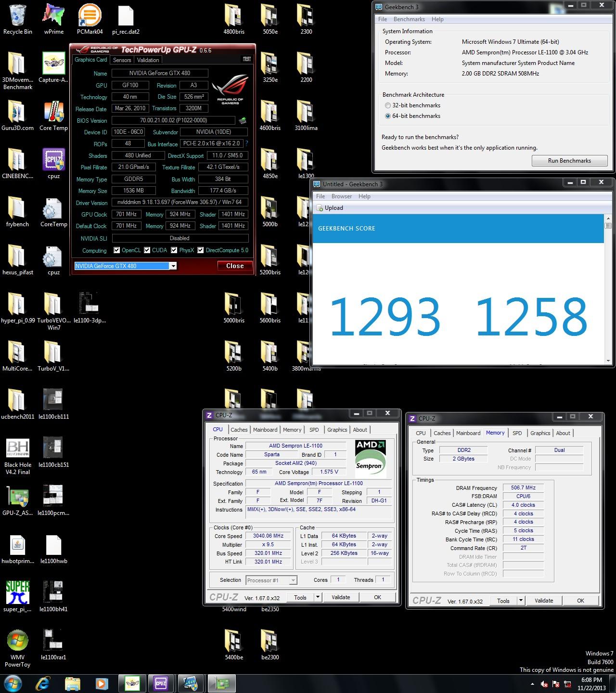Open the Capture-A desktop icon
616x693 pixels.
pyautogui.click(x=53, y=64)
